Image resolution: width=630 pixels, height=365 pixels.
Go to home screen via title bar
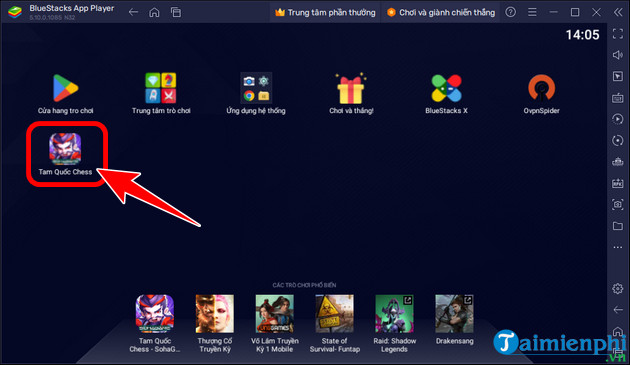click(154, 12)
